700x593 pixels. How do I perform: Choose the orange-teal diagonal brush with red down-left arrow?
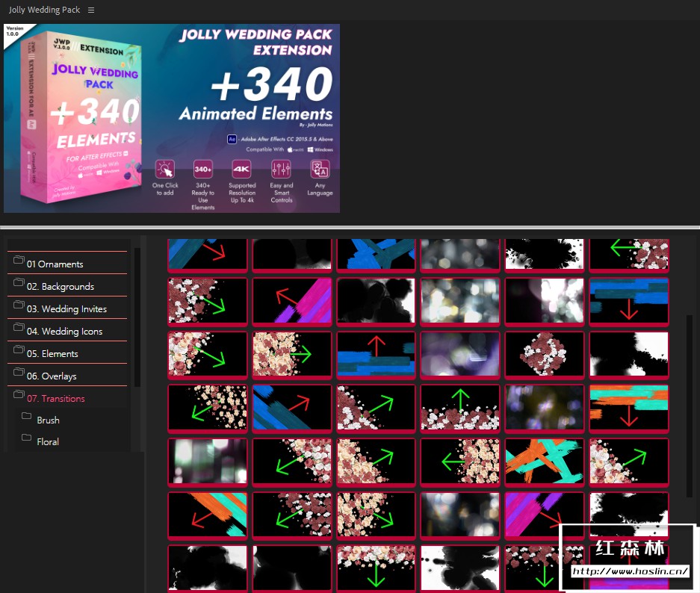pyautogui.click(x=208, y=515)
